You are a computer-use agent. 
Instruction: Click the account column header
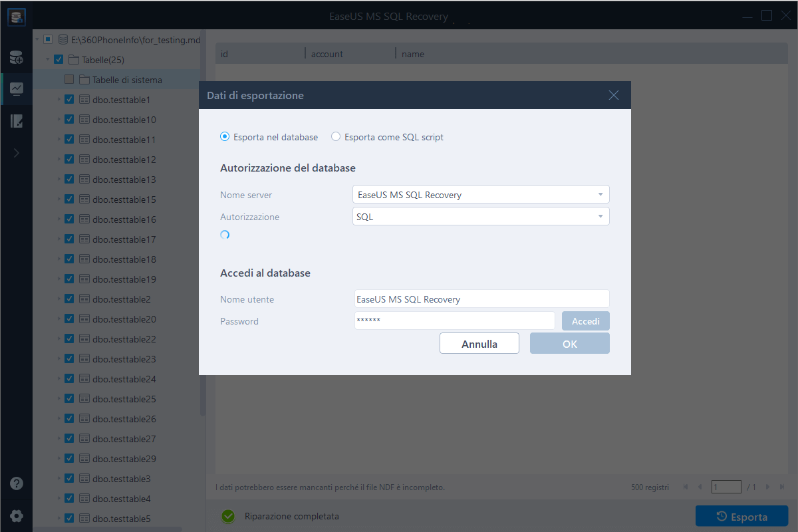[350, 54]
